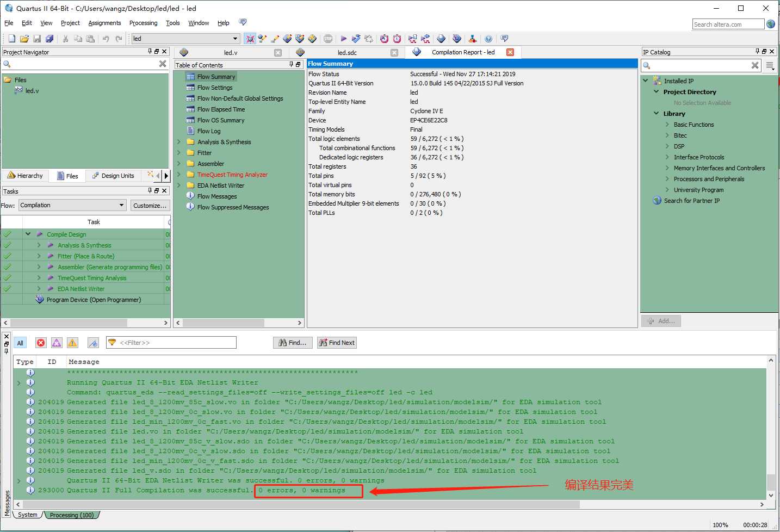Click the highlighted first icon after the led dropdown

[250, 39]
